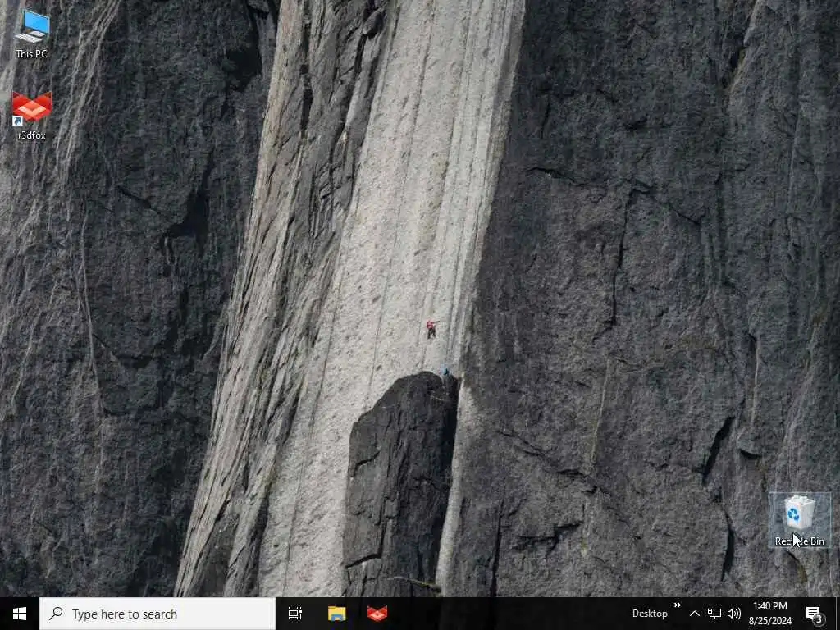The height and width of the screenshot is (630, 840).
Task: Open Task View from the taskbar
Action: [295, 614]
